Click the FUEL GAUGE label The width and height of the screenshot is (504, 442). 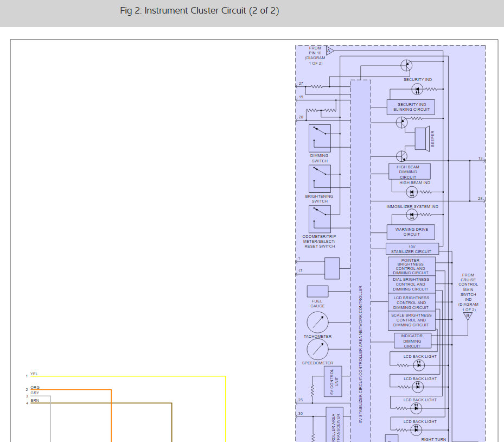tap(317, 304)
